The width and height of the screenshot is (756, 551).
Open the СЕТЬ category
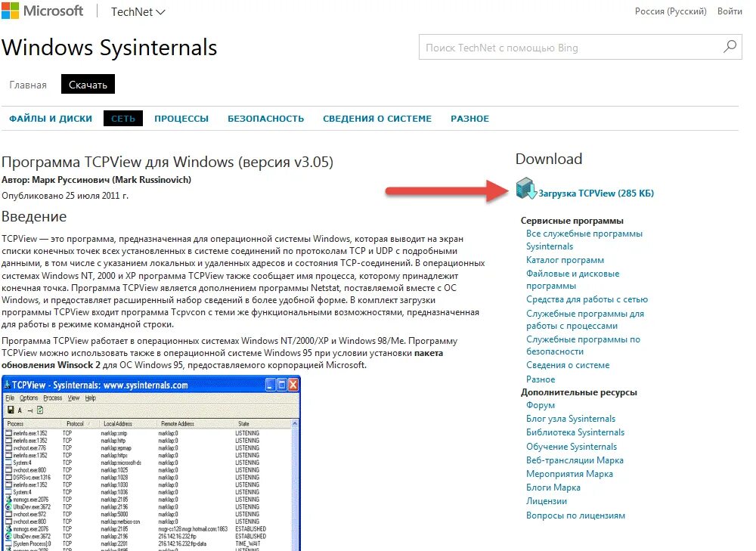(123, 119)
